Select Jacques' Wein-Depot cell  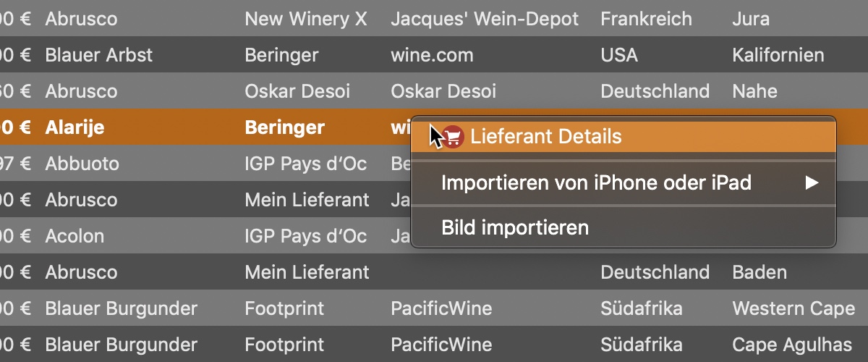pos(485,19)
